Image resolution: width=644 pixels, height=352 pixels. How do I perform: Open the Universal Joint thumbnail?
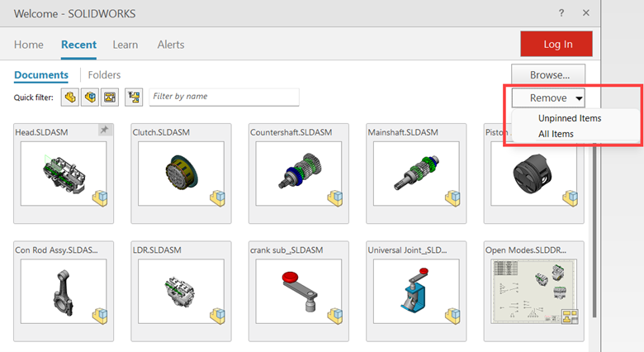[x=416, y=291]
